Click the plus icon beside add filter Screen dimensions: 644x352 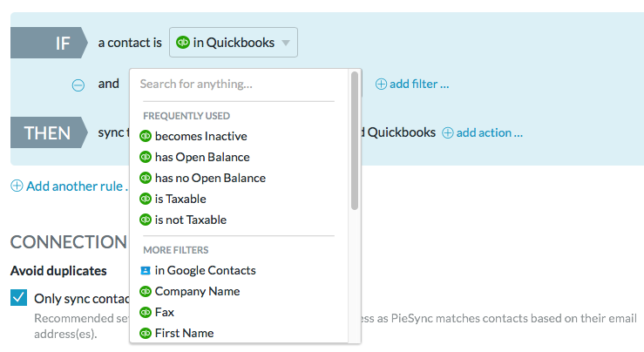pyautogui.click(x=381, y=84)
